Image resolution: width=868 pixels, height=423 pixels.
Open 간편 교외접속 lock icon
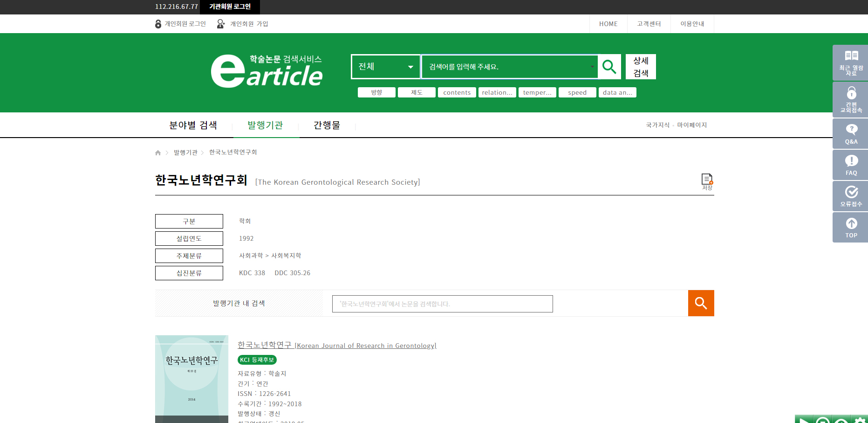coord(851,99)
